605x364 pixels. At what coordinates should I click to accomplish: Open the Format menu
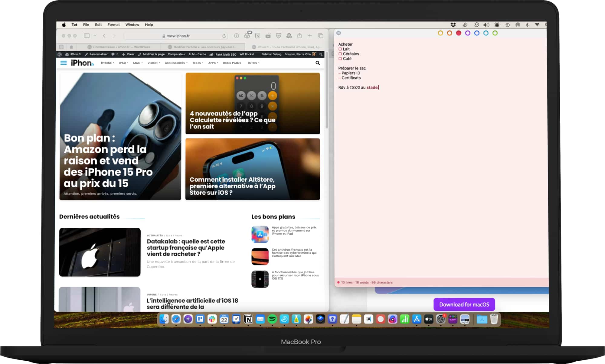(113, 25)
